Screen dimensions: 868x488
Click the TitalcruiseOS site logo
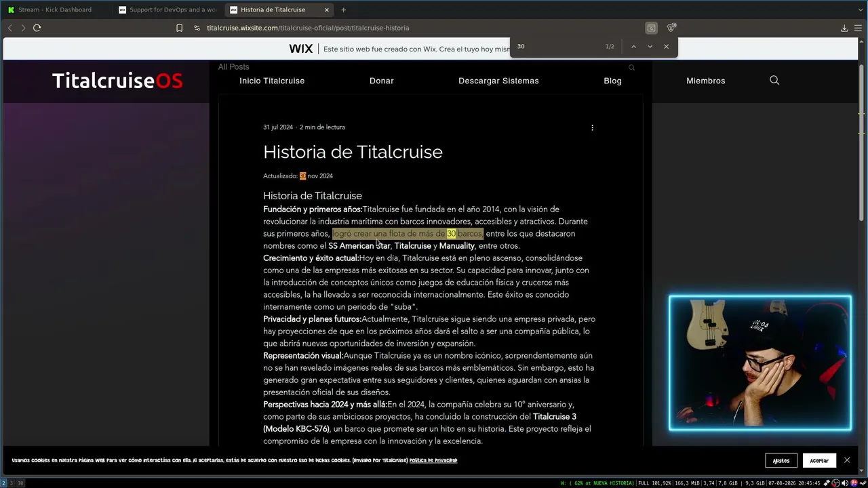pyautogui.click(x=117, y=81)
